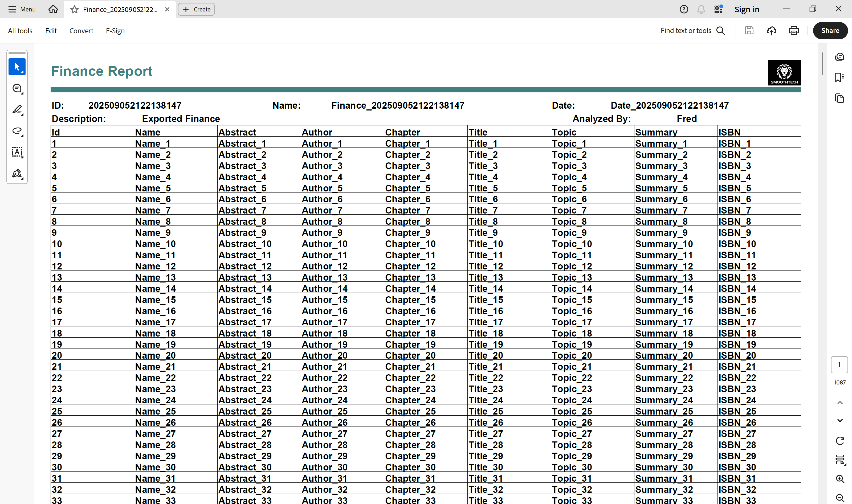Click the current page number box

[x=839, y=364]
